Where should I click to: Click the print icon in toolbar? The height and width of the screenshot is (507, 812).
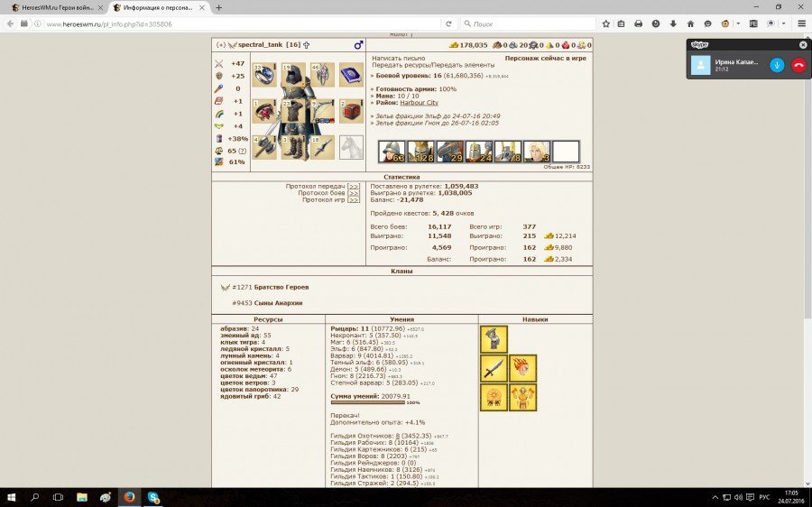point(638,23)
